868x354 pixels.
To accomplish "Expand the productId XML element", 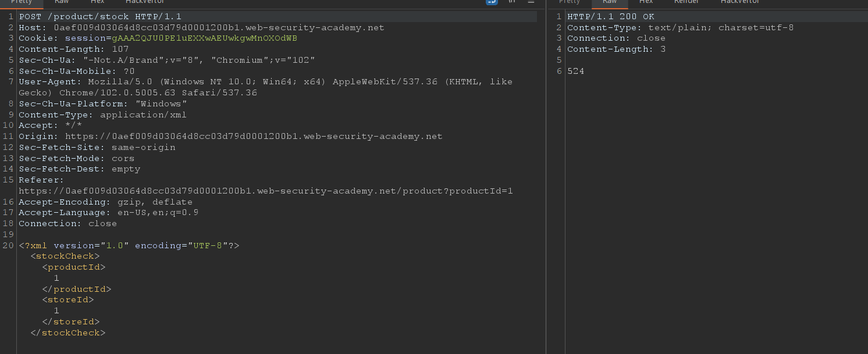I will (x=73, y=267).
